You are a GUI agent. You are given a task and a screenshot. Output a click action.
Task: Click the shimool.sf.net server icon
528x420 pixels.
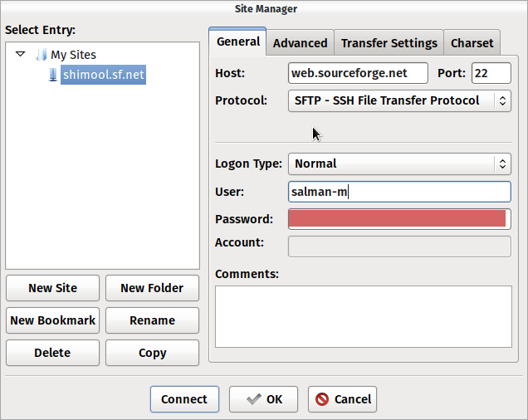[x=53, y=75]
